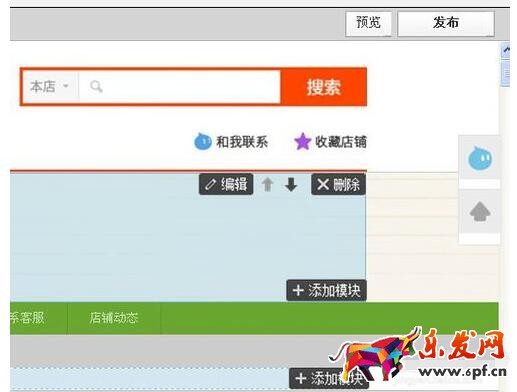Click the Wangwang icon beside 和我联系

click(x=202, y=142)
